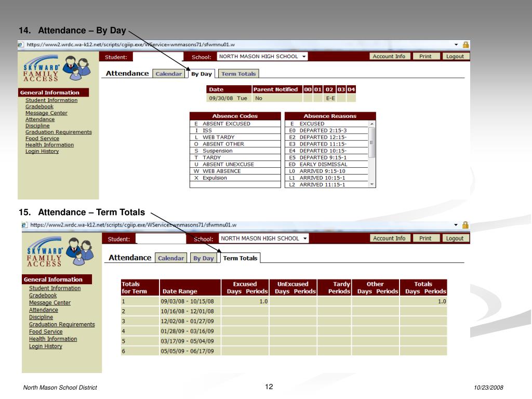This screenshot has height=399, width=532.
Task: Click Absence Reasons list scroll up arrow
Action: 372,124
